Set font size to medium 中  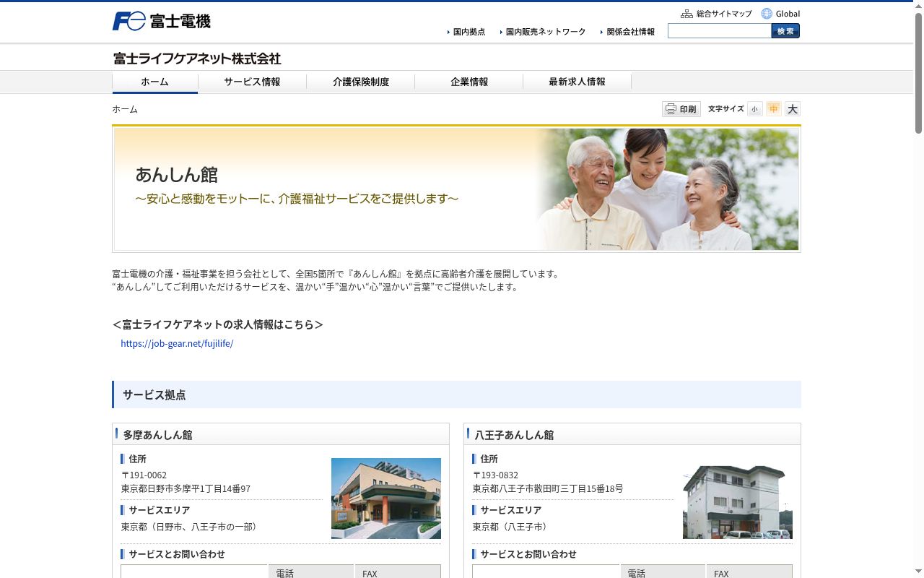[774, 109]
